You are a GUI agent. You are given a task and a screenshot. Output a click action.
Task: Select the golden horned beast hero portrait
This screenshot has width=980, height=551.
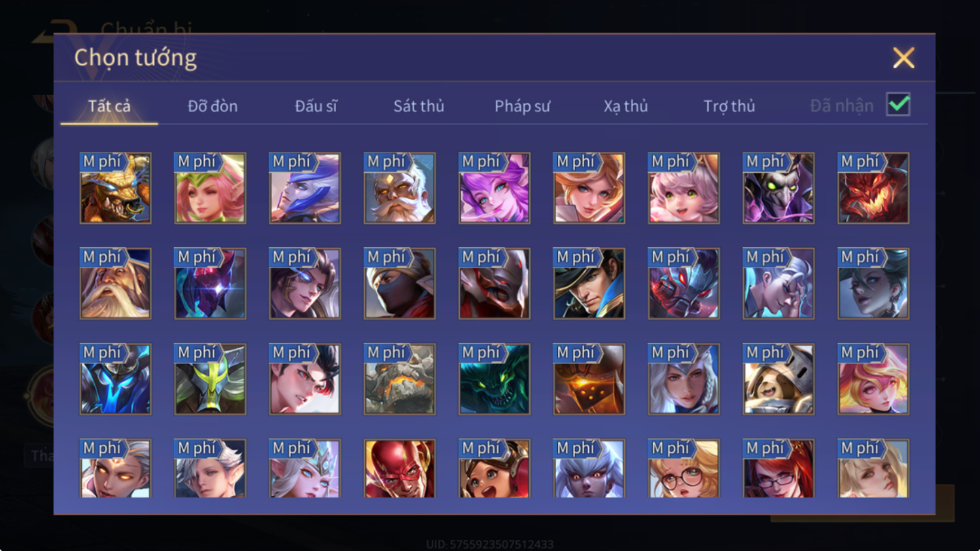pos(115,188)
